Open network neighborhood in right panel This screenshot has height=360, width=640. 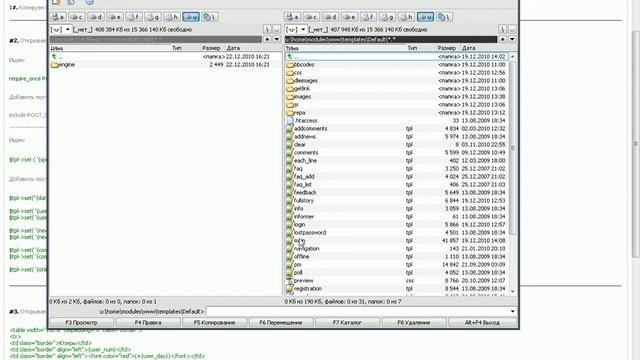click(444, 17)
